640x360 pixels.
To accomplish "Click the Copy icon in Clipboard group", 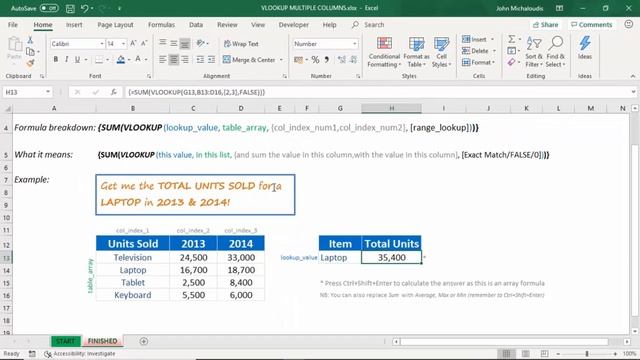I will pyautogui.click(x=30, y=51).
